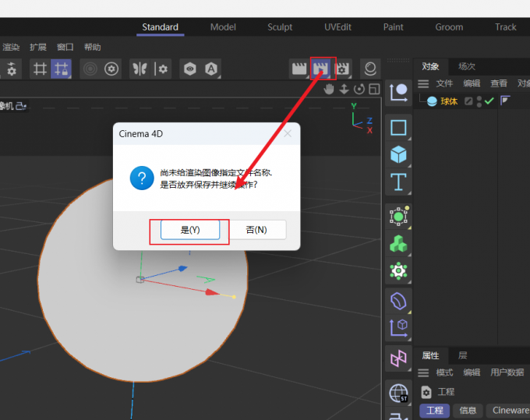
Task: Expand the symmetry settings gear dropdown
Action: [x=161, y=69]
